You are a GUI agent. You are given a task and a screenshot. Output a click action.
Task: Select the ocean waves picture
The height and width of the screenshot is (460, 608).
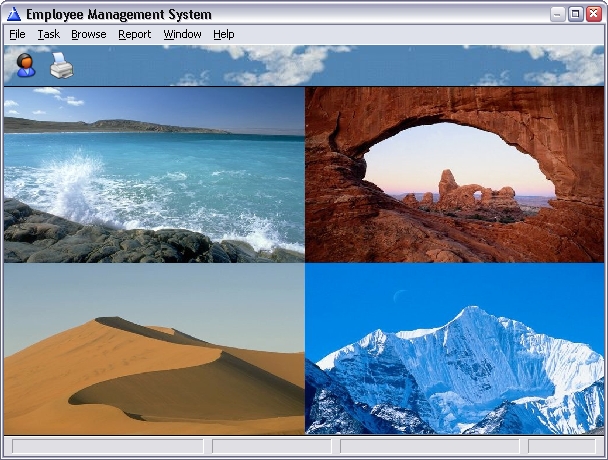click(x=154, y=175)
